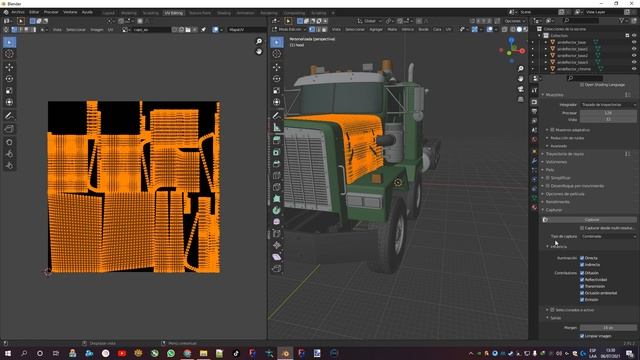640x360 pixels.
Task: Toggle the Reflectividad contribution checkbox
Action: click(582, 280)
